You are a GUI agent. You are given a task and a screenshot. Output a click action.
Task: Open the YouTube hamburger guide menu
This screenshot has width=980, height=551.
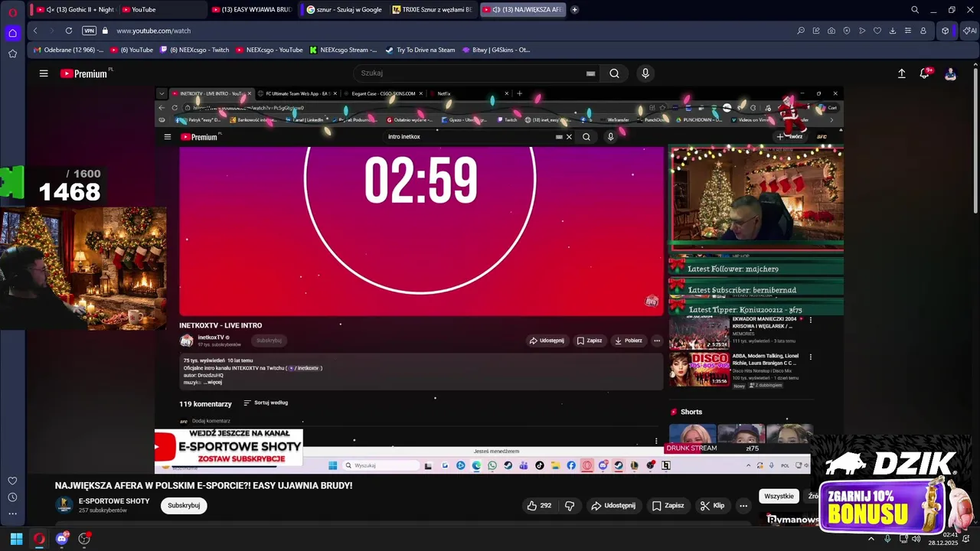(44, 73)
